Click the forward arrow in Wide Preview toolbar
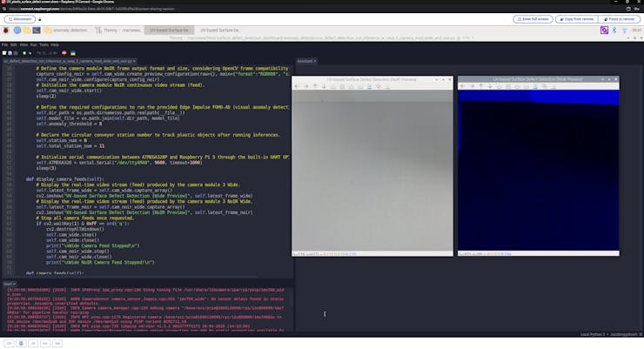This screenshot has height=349, width=644. pyautogui.click(x=472, y=86)
